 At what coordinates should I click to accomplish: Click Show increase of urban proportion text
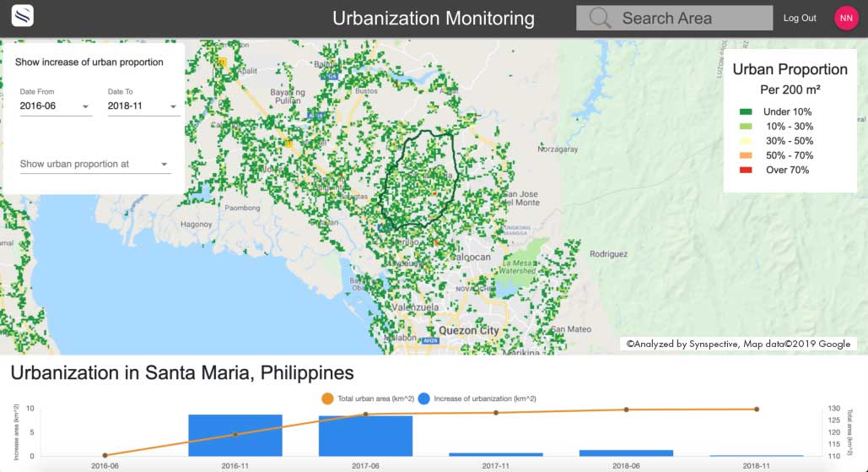[89, 62]
